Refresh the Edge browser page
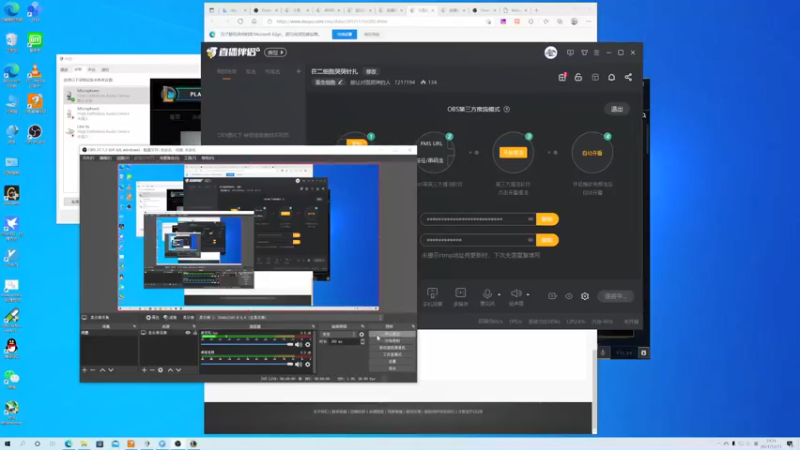This screenshot has width=800, height=450. coord(240,21)
